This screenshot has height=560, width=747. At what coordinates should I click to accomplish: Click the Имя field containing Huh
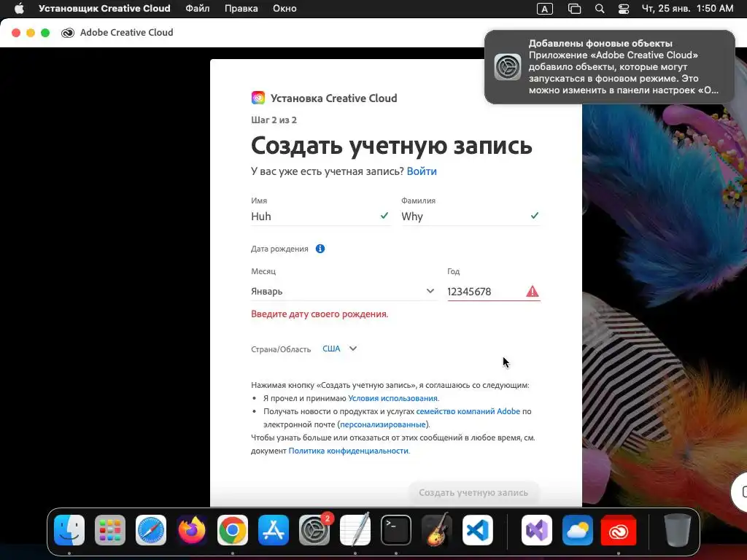click(x=320, y=216)
